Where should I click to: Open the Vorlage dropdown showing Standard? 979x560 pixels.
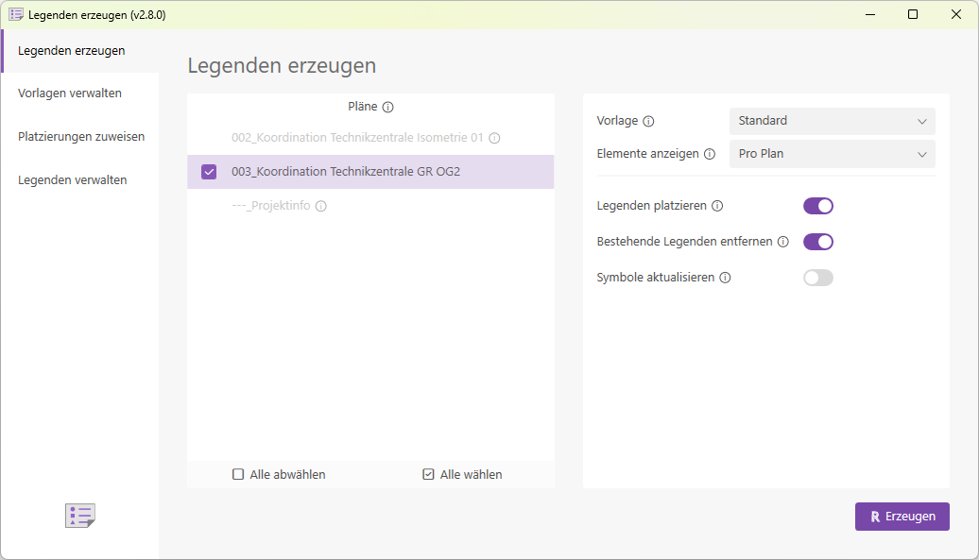pos(831,121)
